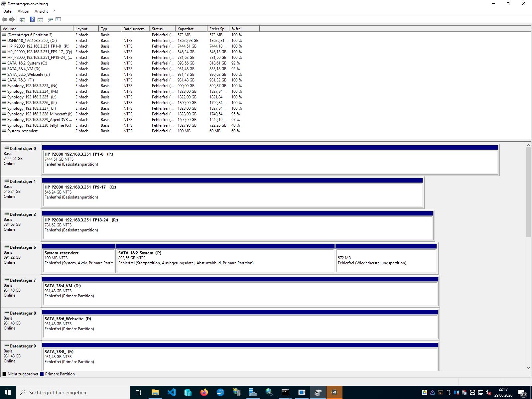Screen dimensions: 532x399
Task: Sort list by % frei column header
Action: 244,29
